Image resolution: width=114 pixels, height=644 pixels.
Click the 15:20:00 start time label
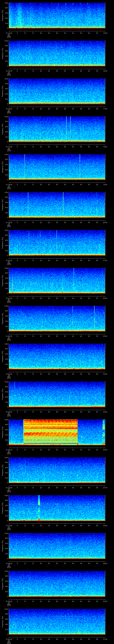pos(9,260)
